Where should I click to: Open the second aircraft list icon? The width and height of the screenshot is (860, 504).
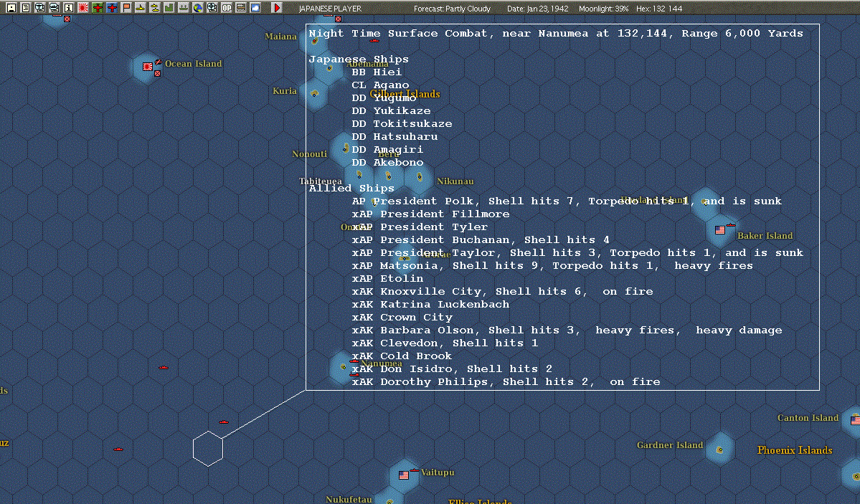pos(54,8)
